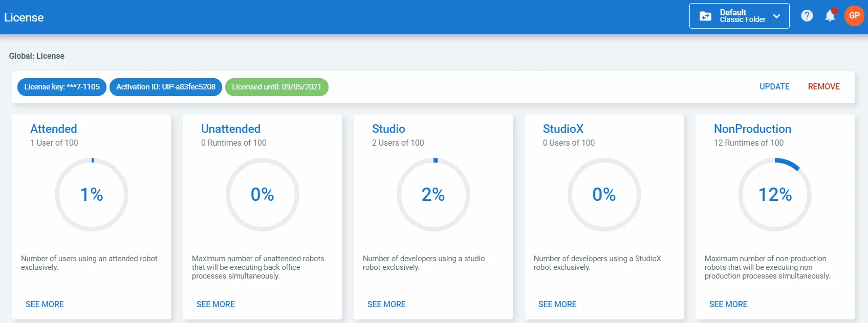
Task: Click SEE MORE on the Studio card
Action: pyautogui.click(x=386, y=304)
